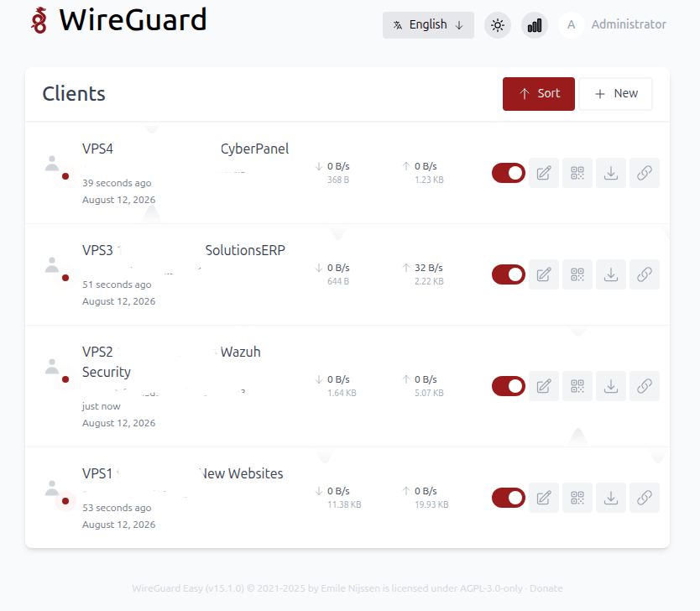The image size is (700, 611).
Task: Open the English language dropdown
Action: (428, 25)
